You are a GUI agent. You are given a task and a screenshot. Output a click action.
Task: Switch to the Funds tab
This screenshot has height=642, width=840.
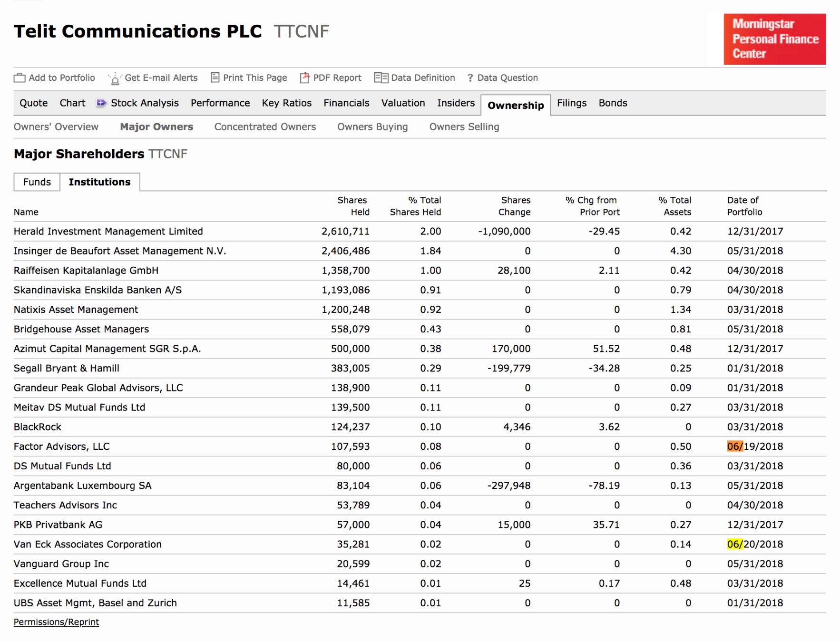pyautogui.click(x=36, y=182)
